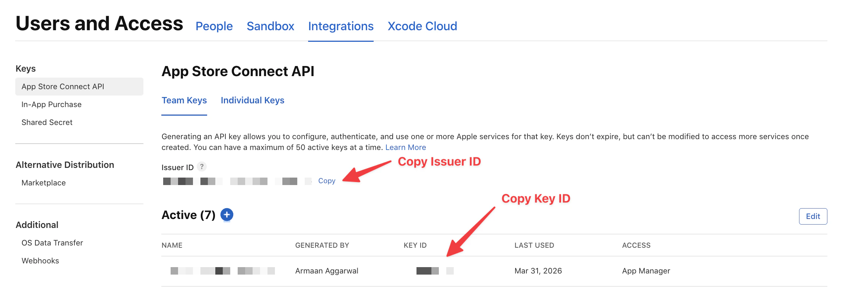Switch to the Sandbox tab
Viewport: 868px width, 291px height.
[270, 26]
